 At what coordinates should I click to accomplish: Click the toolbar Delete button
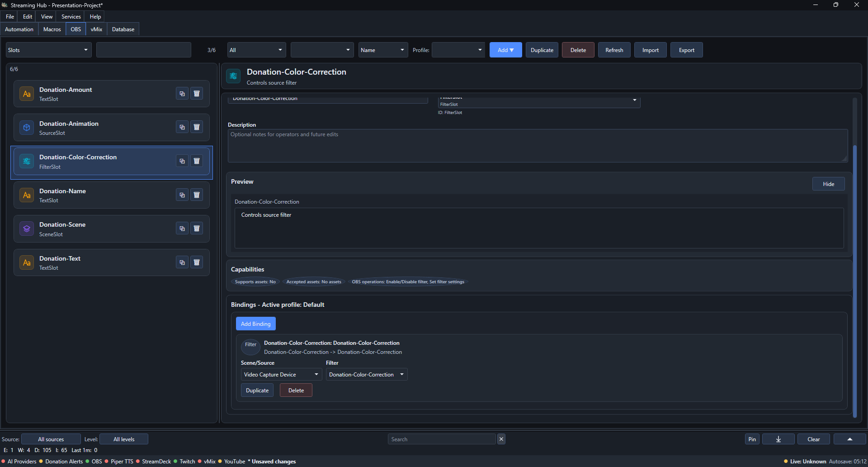(x=578, y=50)
